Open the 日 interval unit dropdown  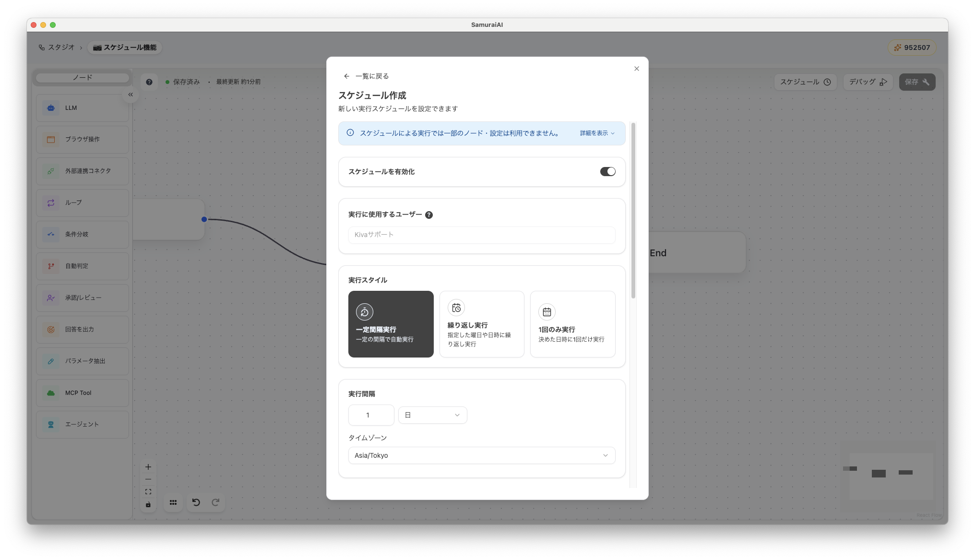coord(432,415)
